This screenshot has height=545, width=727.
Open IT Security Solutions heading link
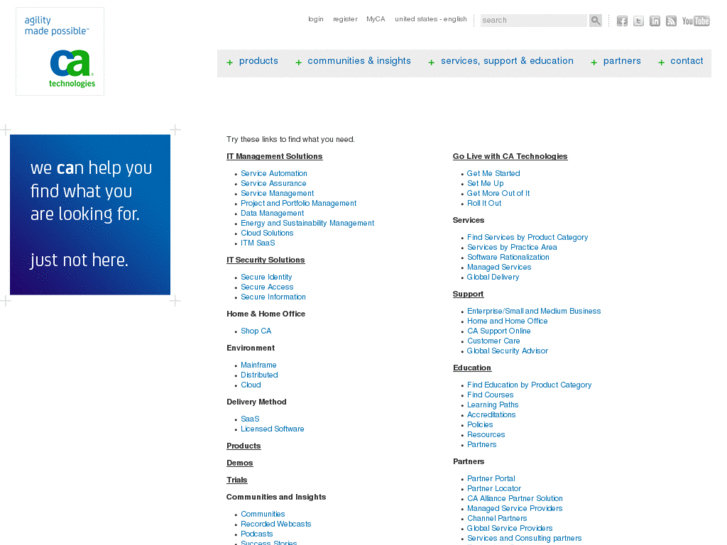coord(266,260)
